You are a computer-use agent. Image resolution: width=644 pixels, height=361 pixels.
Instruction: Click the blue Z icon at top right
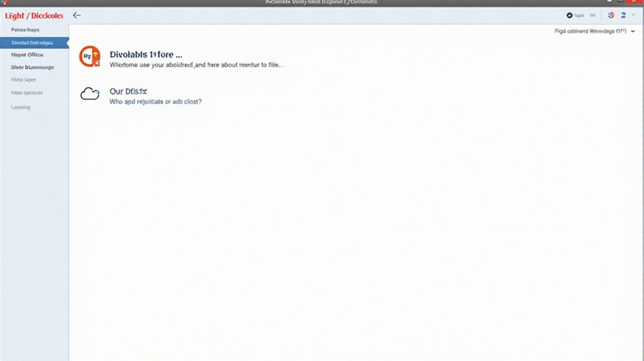[x=624, y=16]
